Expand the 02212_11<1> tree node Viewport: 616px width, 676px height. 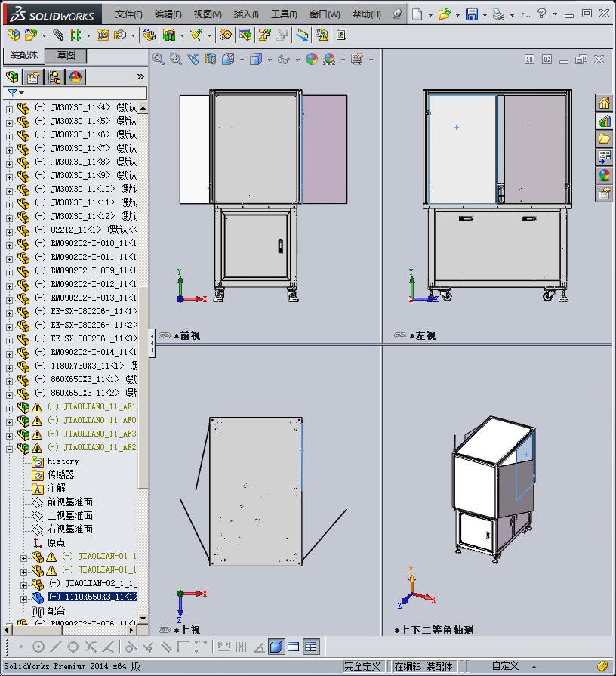[x=9, y=232]
